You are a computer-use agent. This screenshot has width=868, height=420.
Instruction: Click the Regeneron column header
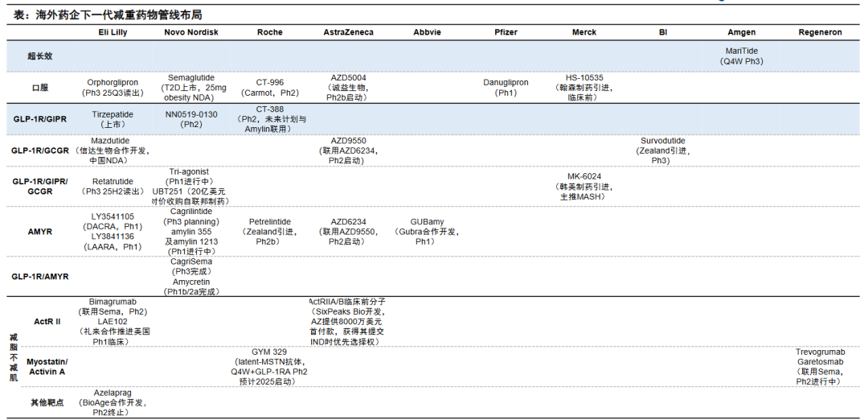820,33
